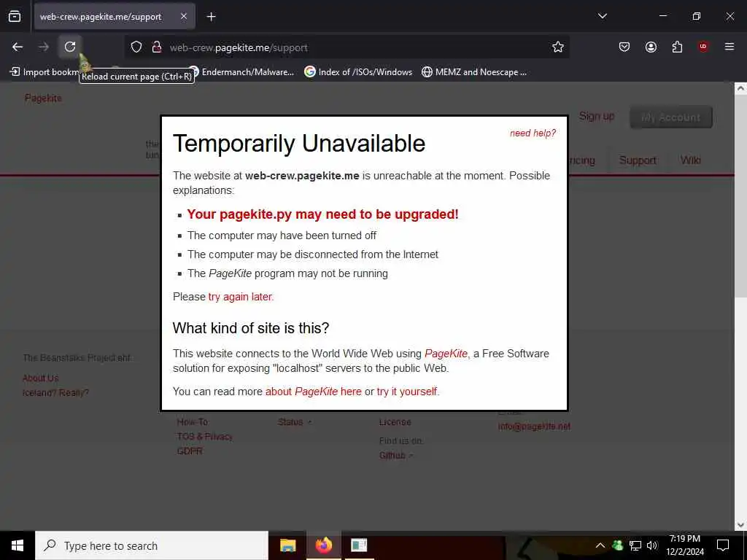Screen dimensions: 747x560
Task: Bookmark this page with the star
Action: coord(558,47)
